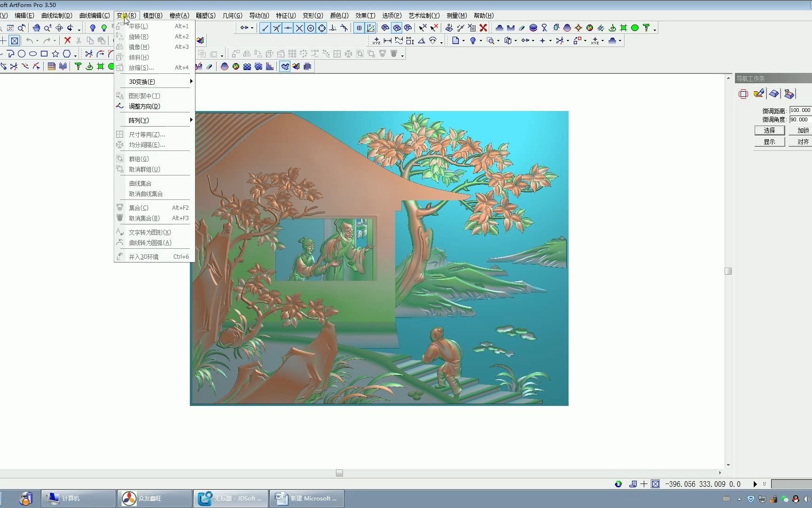Open the 曲线绘制(D) menu
The height and width of the screenshot is (508, 812).
click(57, 16)
